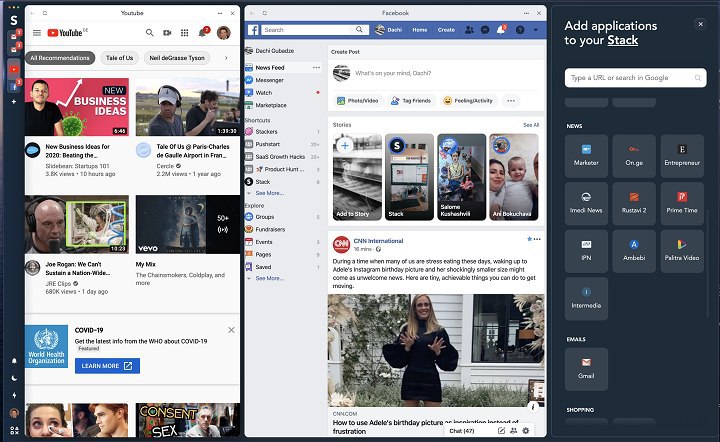Click Tag Friends button in Create Post
Screen dimensions: 720x442
click(x=411, y=101)
